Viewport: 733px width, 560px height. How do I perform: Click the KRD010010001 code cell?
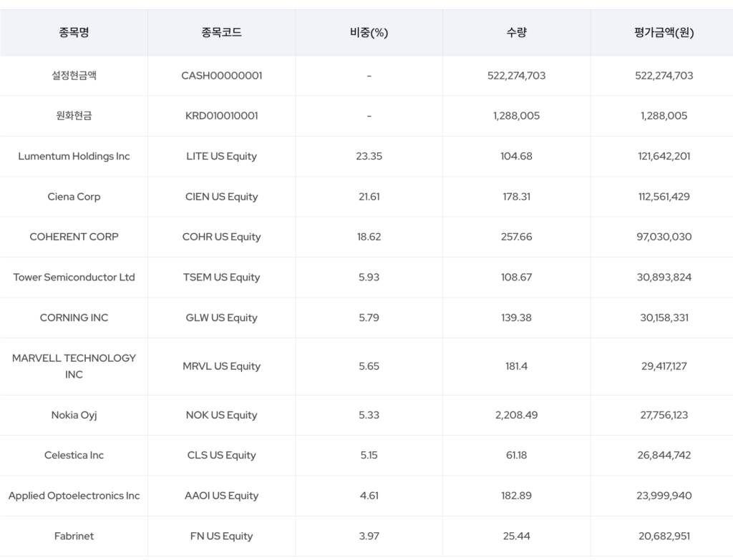point(221,116)
